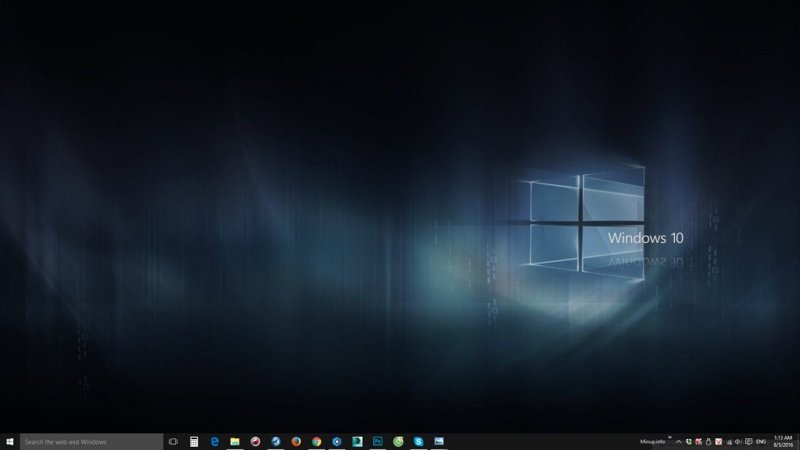The height and width of the screenshot is (450, 800).
Task: Launch Google Chrome from the taskbar
Action: [316, 442]
